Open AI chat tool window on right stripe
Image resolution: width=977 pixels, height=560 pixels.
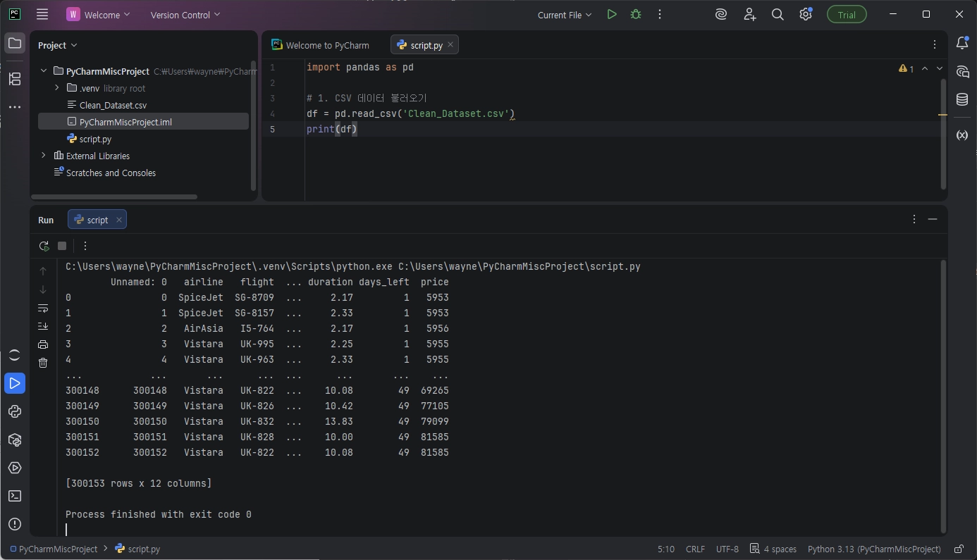click(x=962, y=71)
